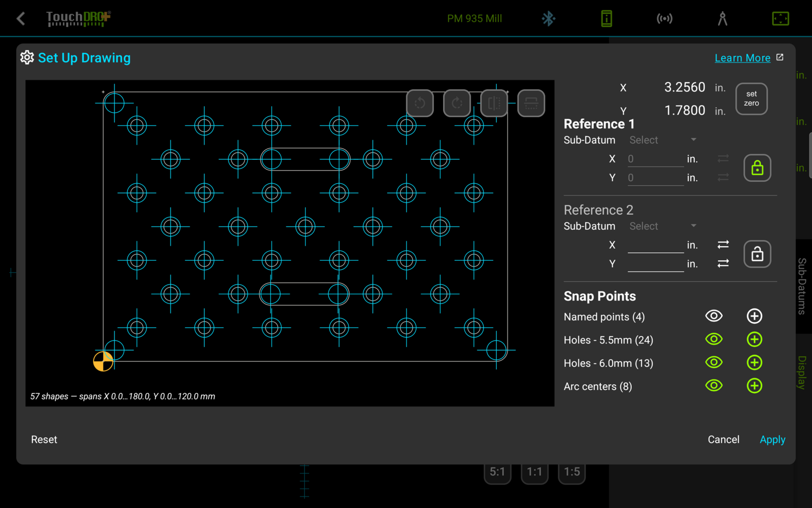
Task: Hide Arc centers snap points
Action: point(714,386)
